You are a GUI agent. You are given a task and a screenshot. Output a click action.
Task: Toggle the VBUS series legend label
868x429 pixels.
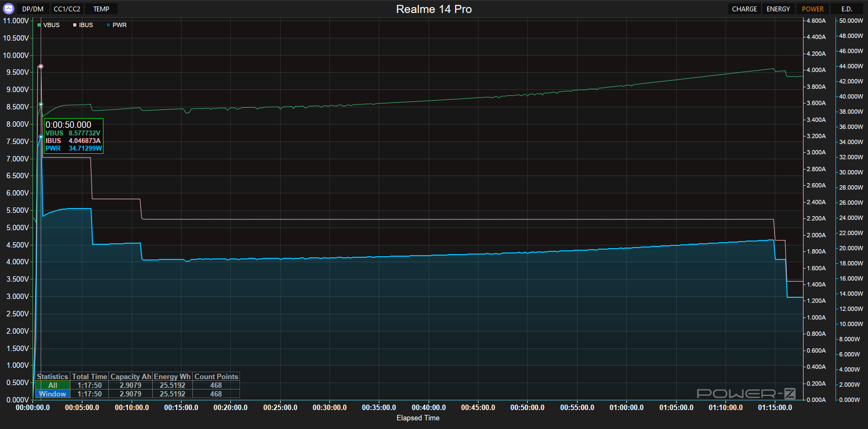[x=51, y=25]
